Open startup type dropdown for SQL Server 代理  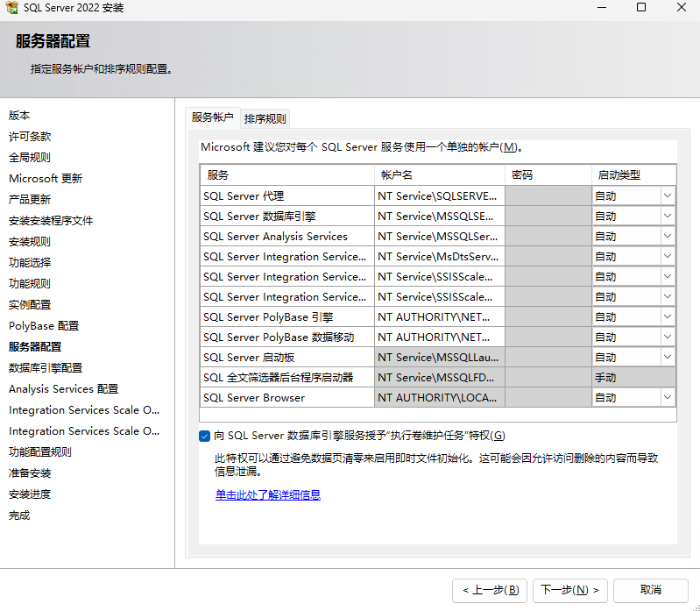(668, 195)
